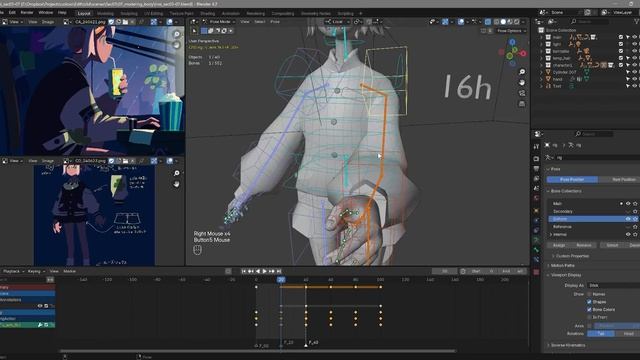640x360 pixels.
Task: Toggle visibility eye of Internal bone collection
Action: pos(628,235)
